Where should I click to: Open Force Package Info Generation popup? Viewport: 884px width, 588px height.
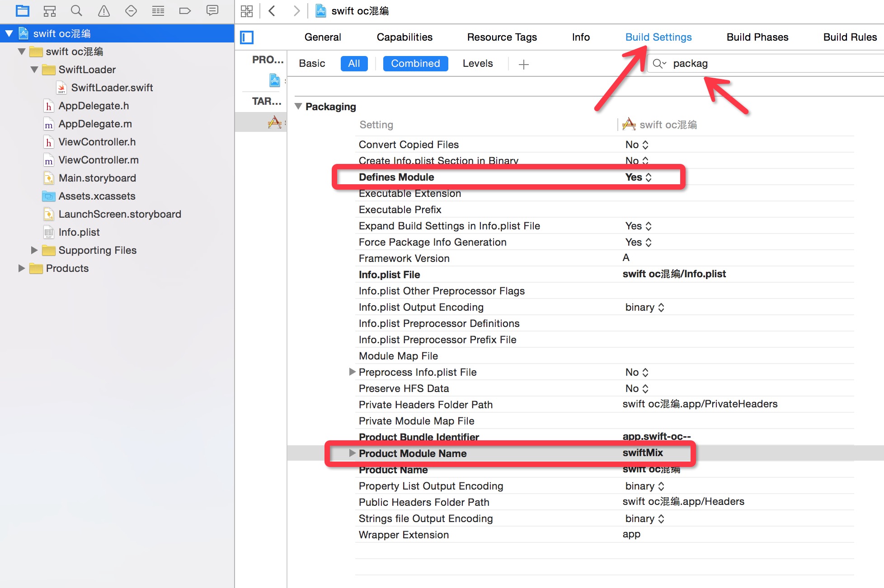click(x=638, y=242)
